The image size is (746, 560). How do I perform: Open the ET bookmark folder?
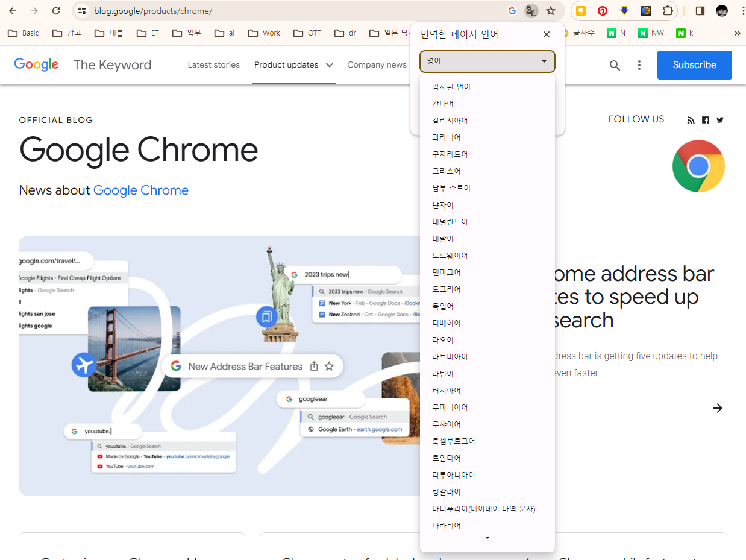148,33
